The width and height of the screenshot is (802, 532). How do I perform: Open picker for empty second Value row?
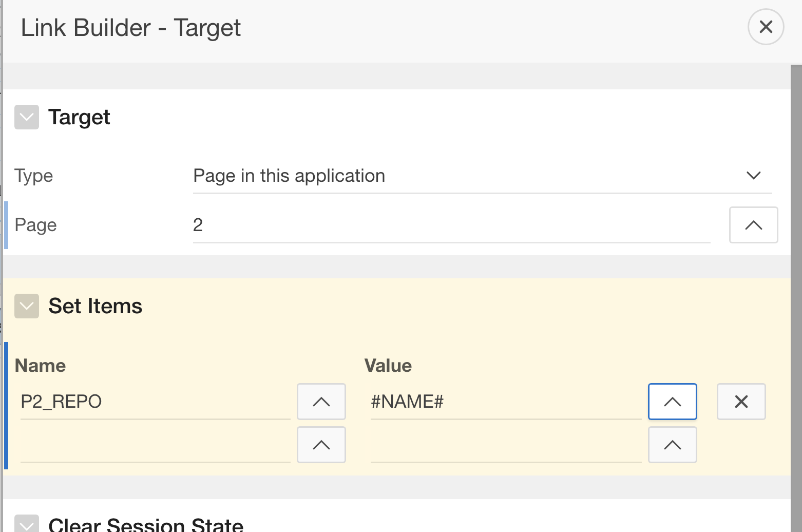pos(672,445)
